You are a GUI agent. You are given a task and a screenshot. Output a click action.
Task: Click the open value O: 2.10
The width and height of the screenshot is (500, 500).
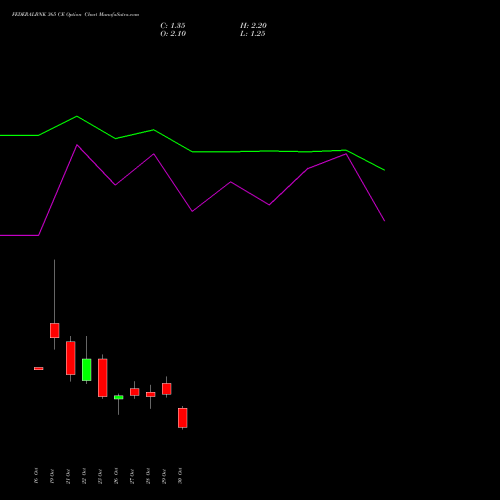click(173, 34)
